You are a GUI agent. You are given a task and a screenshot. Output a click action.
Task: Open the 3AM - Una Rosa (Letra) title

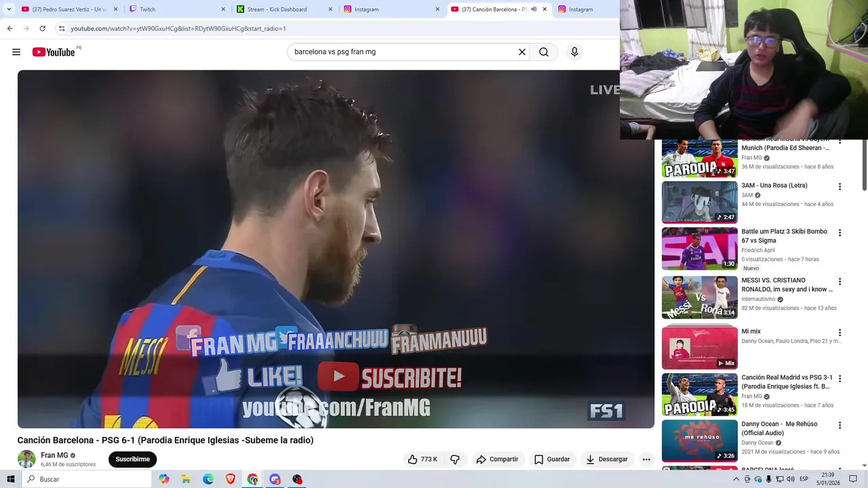pos(774,186)
